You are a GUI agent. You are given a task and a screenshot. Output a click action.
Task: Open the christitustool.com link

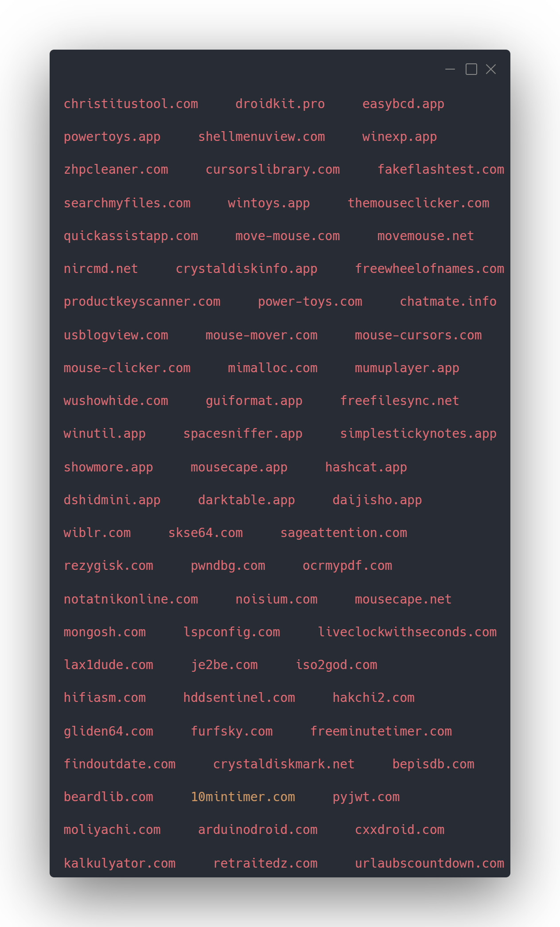click(131, 104)
